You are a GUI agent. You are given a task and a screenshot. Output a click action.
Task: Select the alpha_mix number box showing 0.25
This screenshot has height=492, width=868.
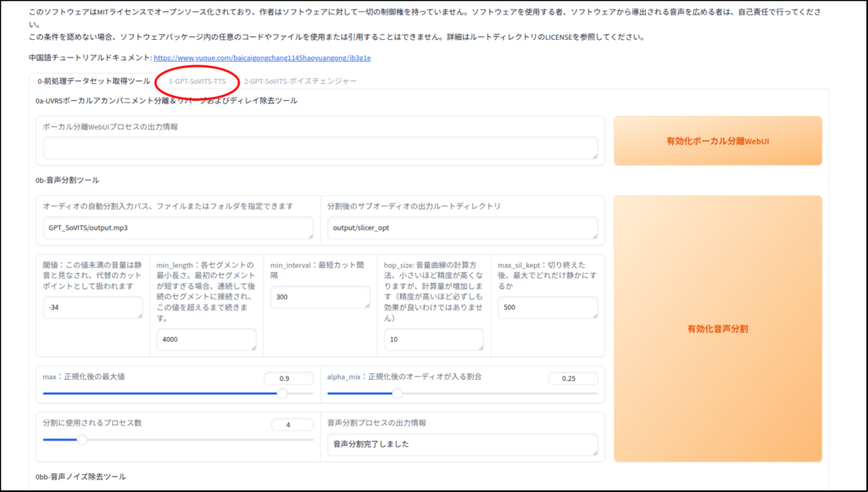(573, 378)
